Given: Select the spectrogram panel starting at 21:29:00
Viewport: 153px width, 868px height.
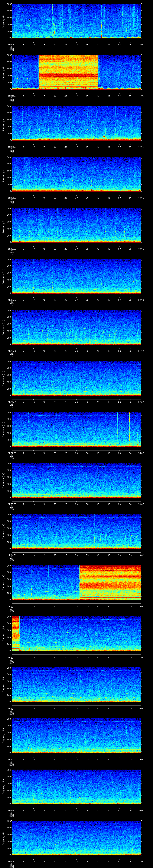Looking at the screenshot, I should (77, 787).
